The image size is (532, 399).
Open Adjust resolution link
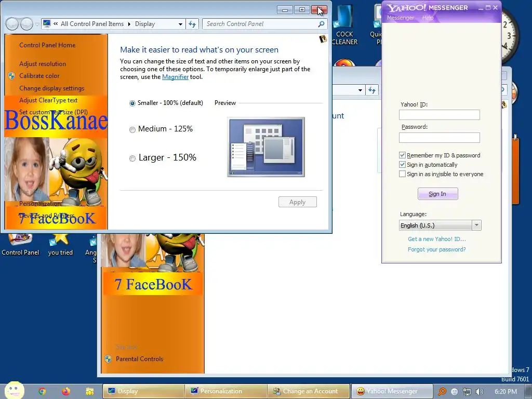click(43, 64)
